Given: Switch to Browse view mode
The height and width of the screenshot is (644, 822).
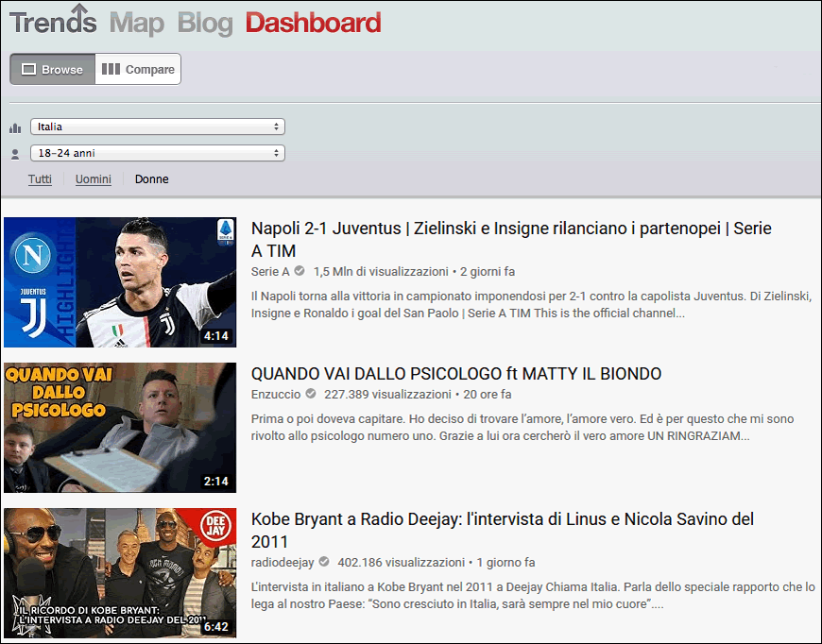Looking at the screenshot, I should [52, 69].
